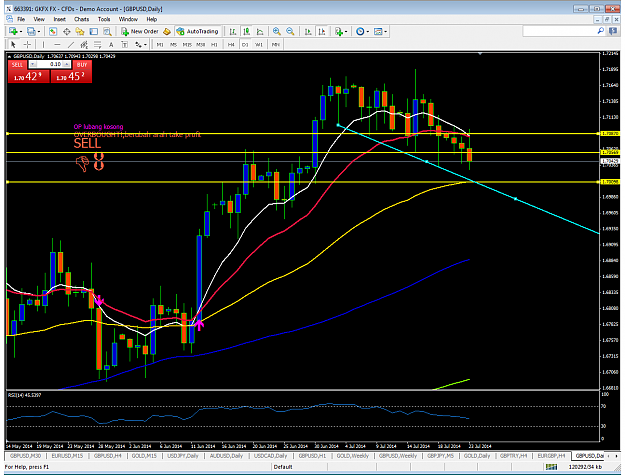Expand the Templates dropdown arrow
Image resolution: width=625 pixels, height=475 pixels.
tap(385, 31)
